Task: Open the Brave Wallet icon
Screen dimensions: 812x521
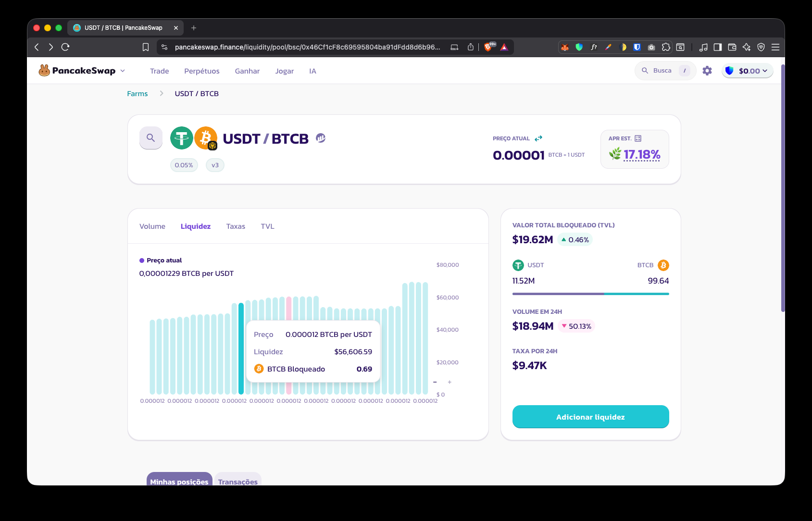Action: click(732, 47)
